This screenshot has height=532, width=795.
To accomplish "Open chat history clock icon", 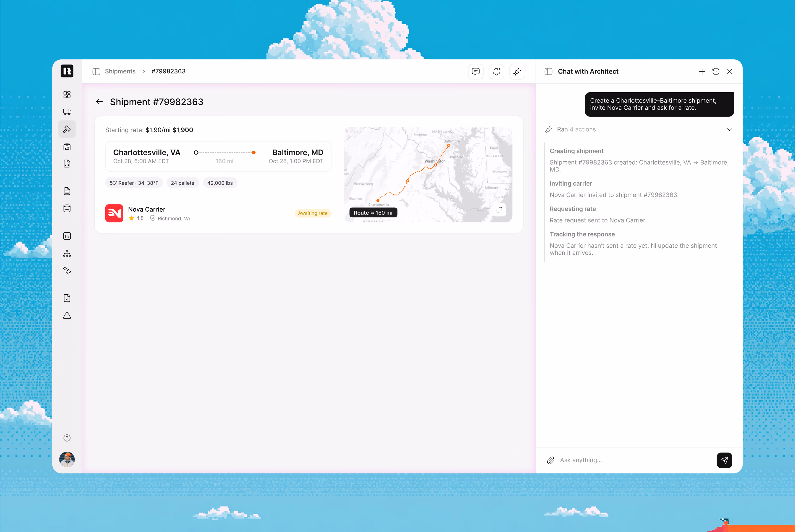I will (x=716, y=72).
